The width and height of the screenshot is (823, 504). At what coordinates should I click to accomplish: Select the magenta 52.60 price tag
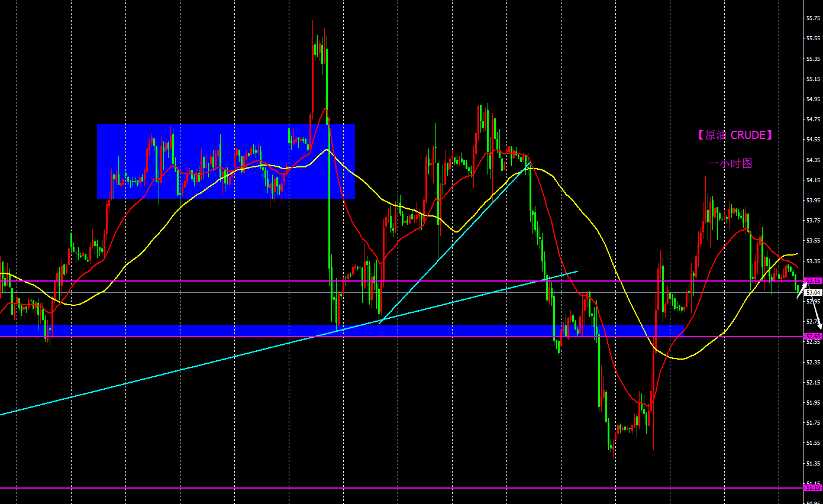pyautogui.click(x=814, y=336)
